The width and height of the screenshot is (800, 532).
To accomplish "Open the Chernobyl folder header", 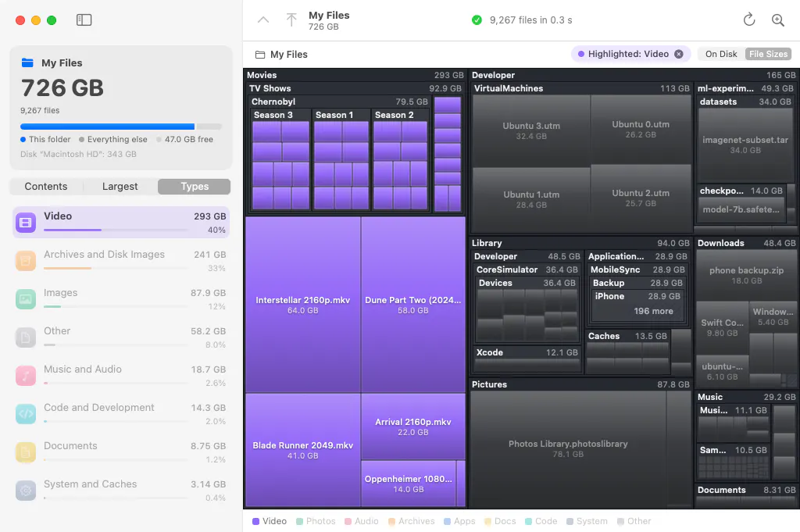I will (x=340, y=102).
